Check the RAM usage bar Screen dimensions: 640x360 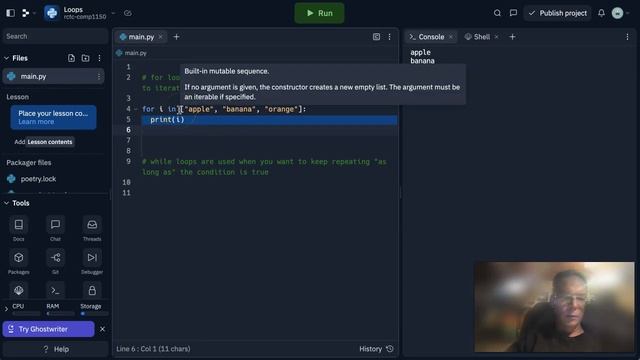point(60,313)
